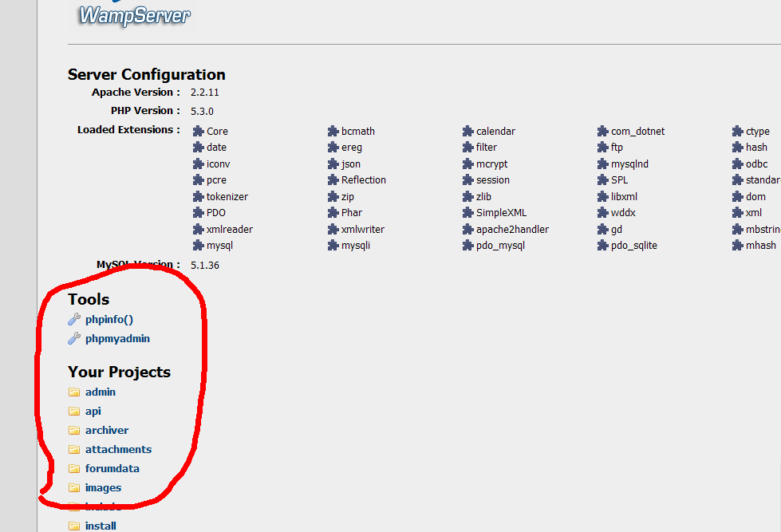Viewport: 781px width, 532px height.
Task: Open the images project link
Action: point(103,488)
